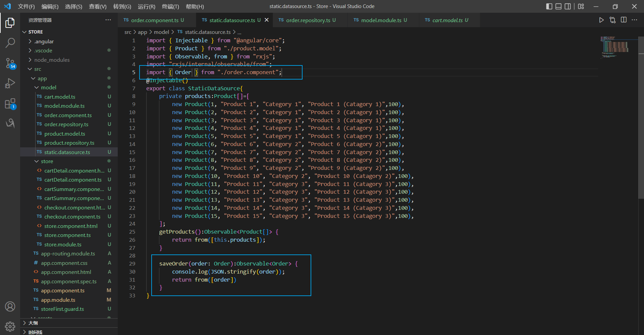The image size is (644, 335).
Task: Open the Explorer view in activity bar
Action: point(10,23)
